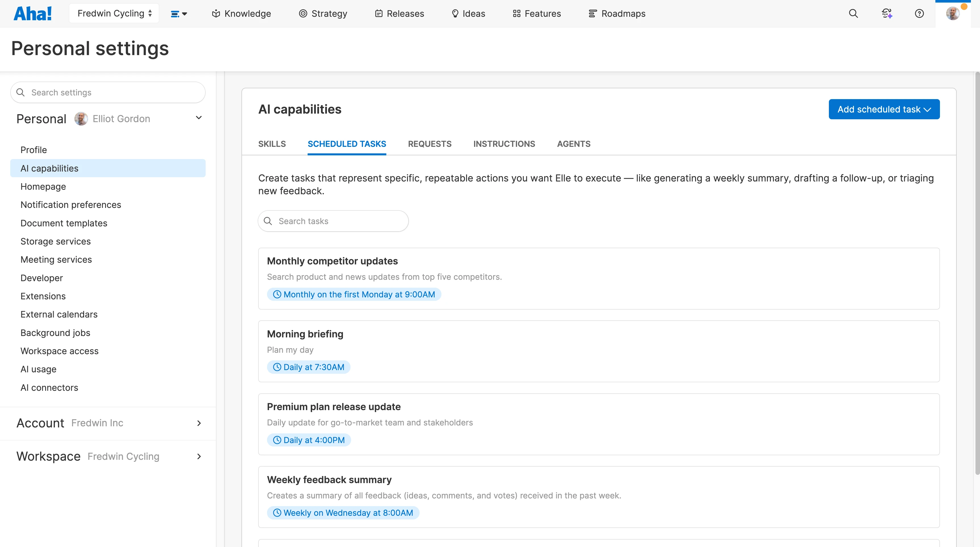The width and height of the screenshot is (980, 547).
Task: Switch to the Skills tab
Action: pyautogui.click(x=272, y=144)
